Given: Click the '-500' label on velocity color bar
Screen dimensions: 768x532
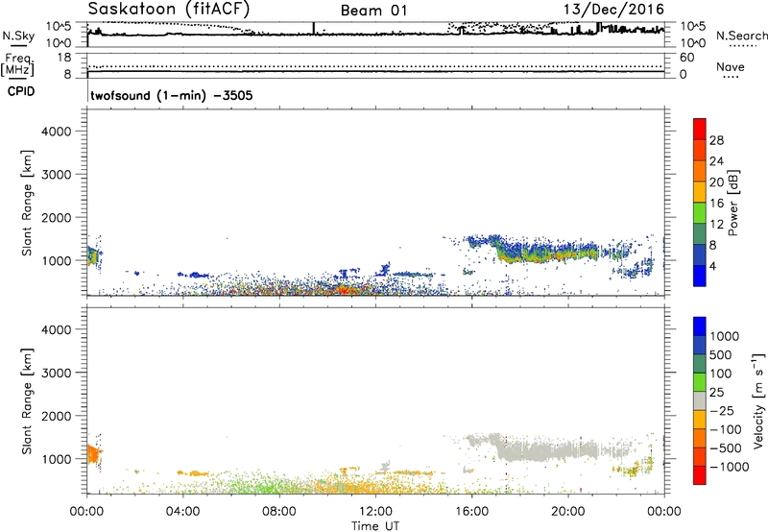Looking at the screenshot, I should click(726, 448).
